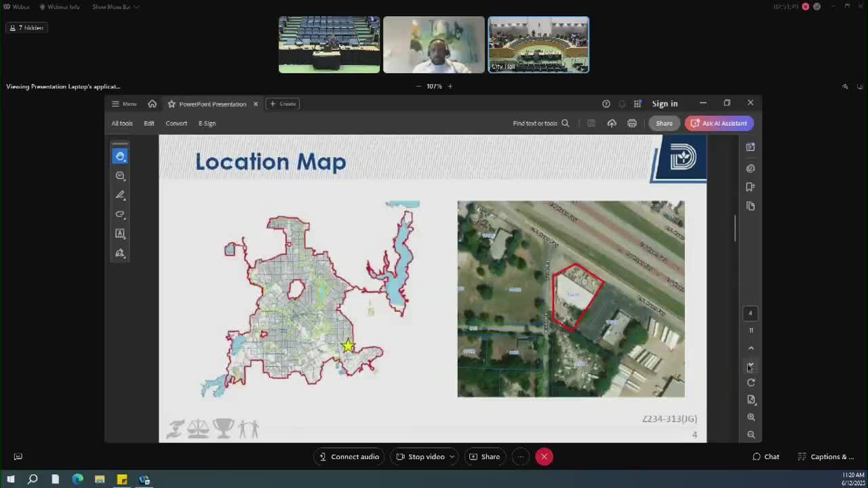Click the print icon in Acrobat toolbar
The height and width of the screenshot is (488, 868).
point(632,123)
